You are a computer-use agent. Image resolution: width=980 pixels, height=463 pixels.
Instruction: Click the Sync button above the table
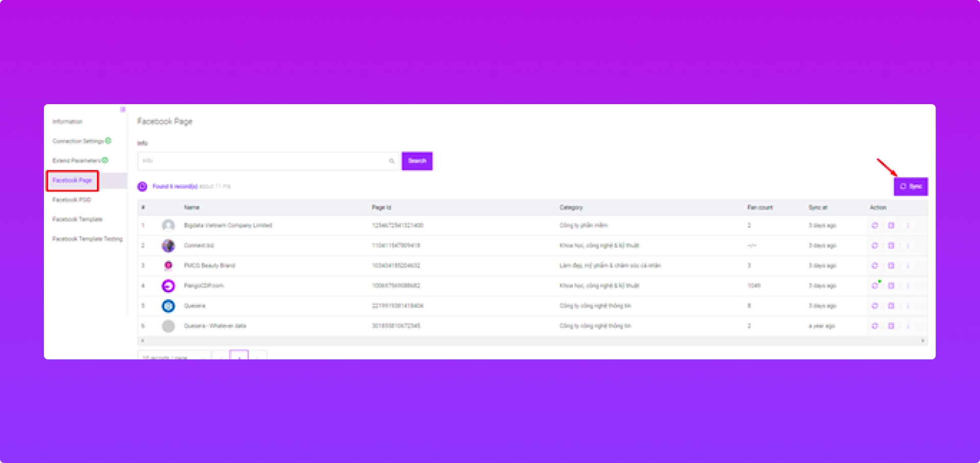911,186
